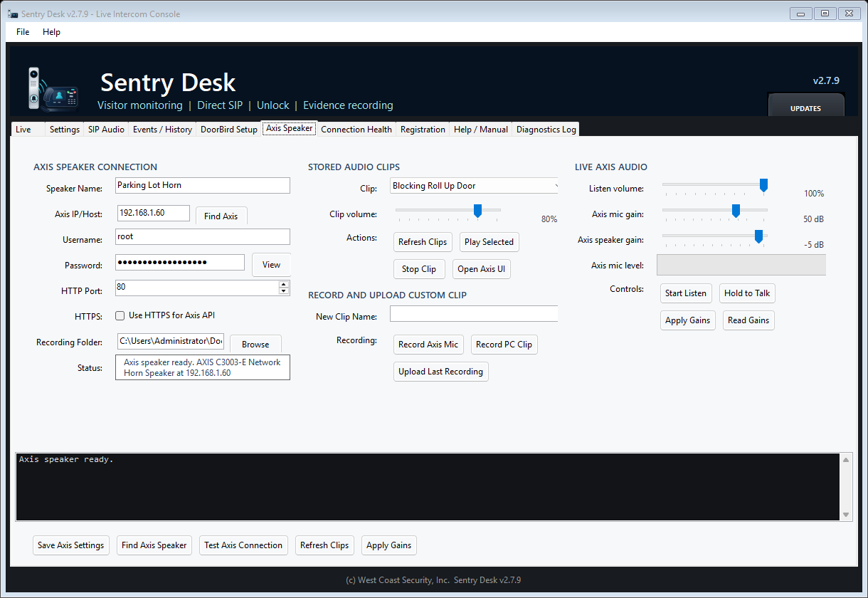Click the Clip volume slider handle
This screenshot has width=868, height=598.
click(478, 211)
